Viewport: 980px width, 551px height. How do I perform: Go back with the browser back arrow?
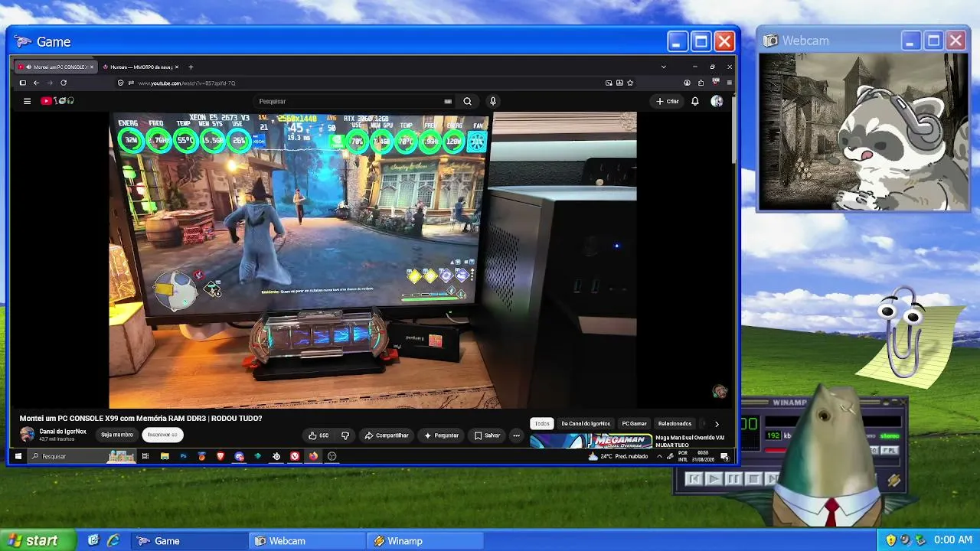36,83
